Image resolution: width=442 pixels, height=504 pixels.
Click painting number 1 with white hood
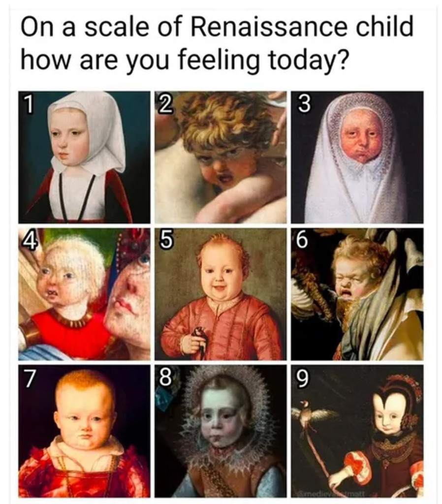pyautogui.click(x=84, y=157)
